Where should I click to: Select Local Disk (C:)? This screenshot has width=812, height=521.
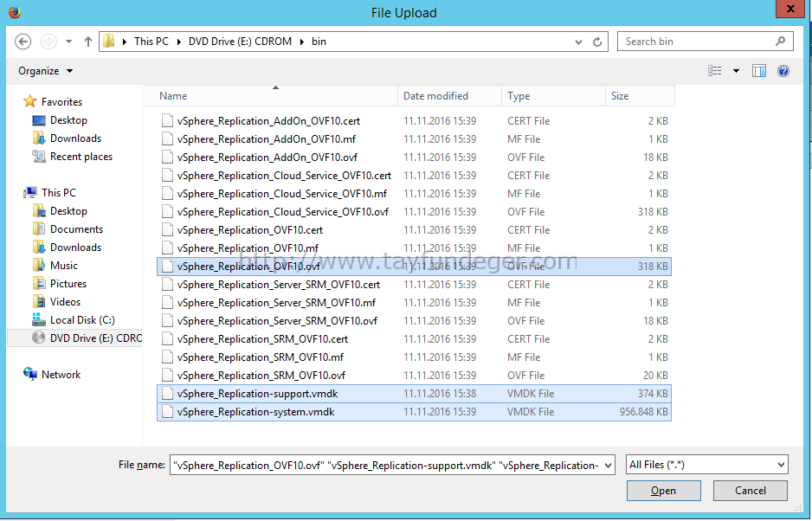[x=73, y=320]
